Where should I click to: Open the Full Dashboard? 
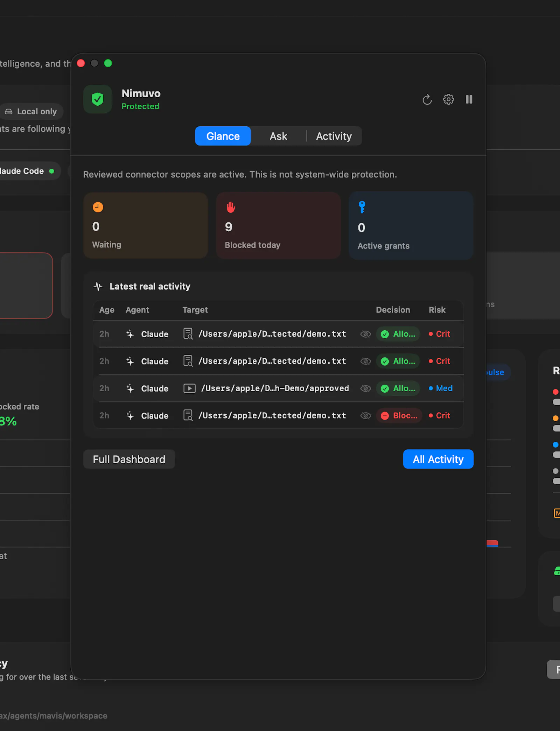129,459
